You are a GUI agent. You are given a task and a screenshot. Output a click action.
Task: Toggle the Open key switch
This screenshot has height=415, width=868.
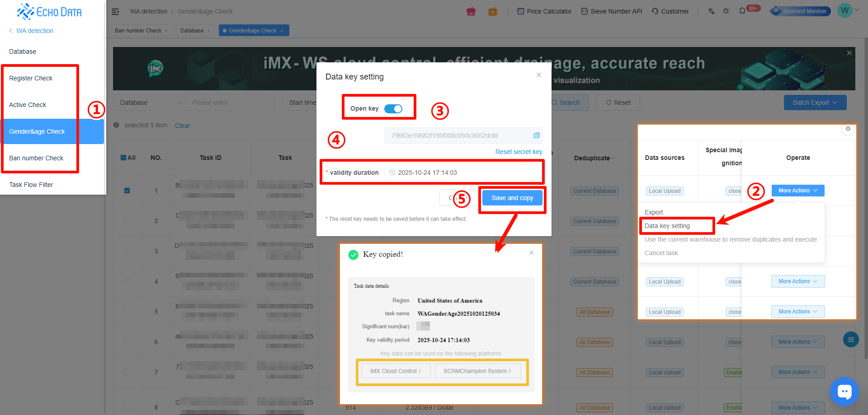[393, 109]
